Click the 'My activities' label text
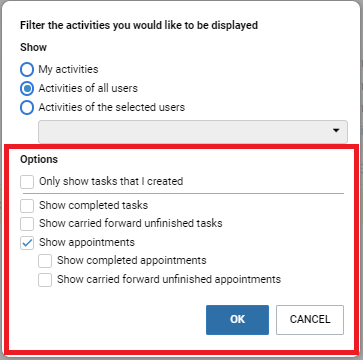 tap(68, 69)
